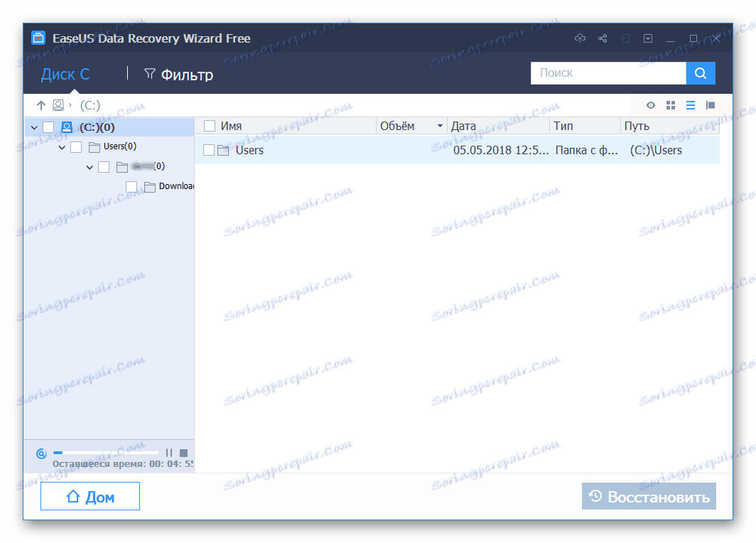Click the scanning spinner icon

(x=41, y=453)
